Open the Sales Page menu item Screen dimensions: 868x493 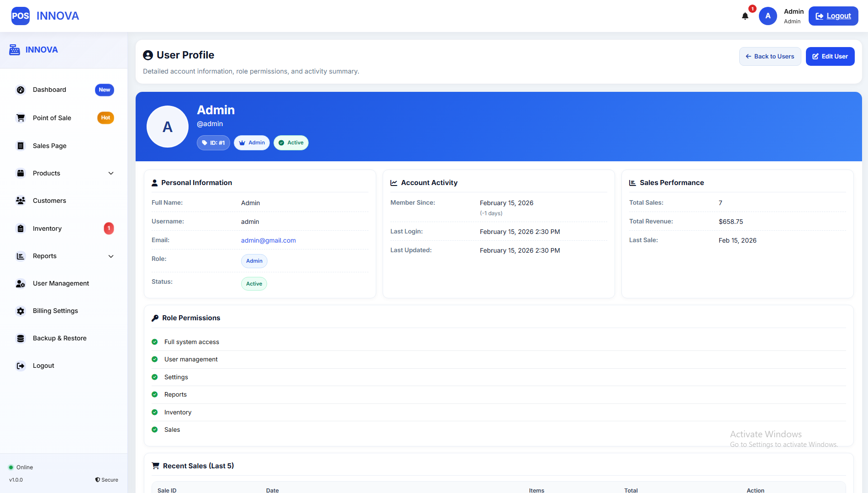tap(50, 146)
